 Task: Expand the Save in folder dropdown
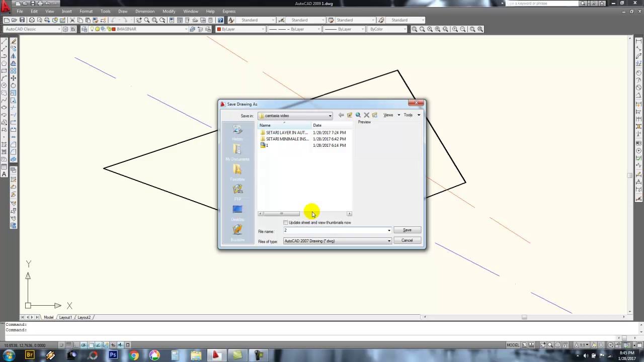click(330, 116)
